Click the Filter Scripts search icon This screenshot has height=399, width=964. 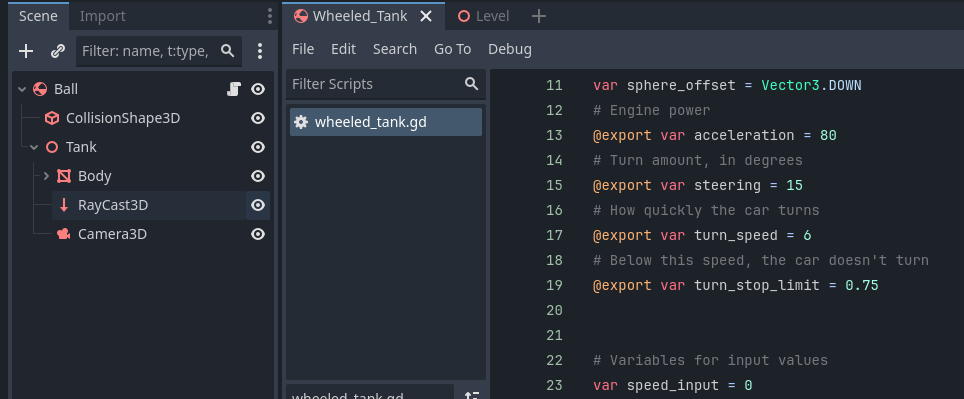472,84
